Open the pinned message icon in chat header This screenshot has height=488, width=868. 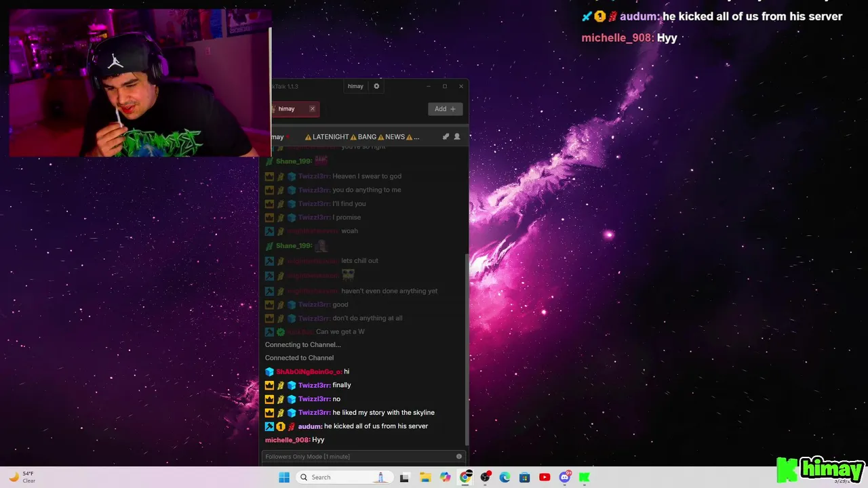[446, 136]
